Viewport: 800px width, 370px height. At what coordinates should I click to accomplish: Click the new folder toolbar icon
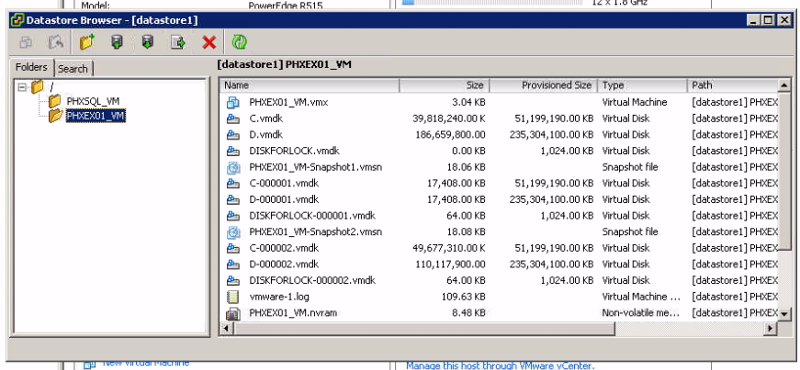click(x=87, y=42)
